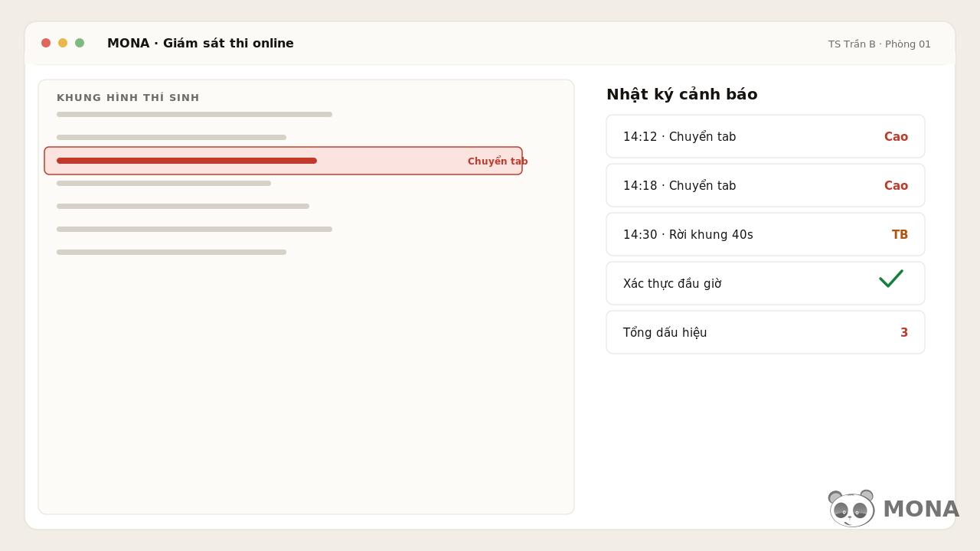Select the 14:30 Rời khung 40s alert
The image size is (980, 551).
point(766,234)
